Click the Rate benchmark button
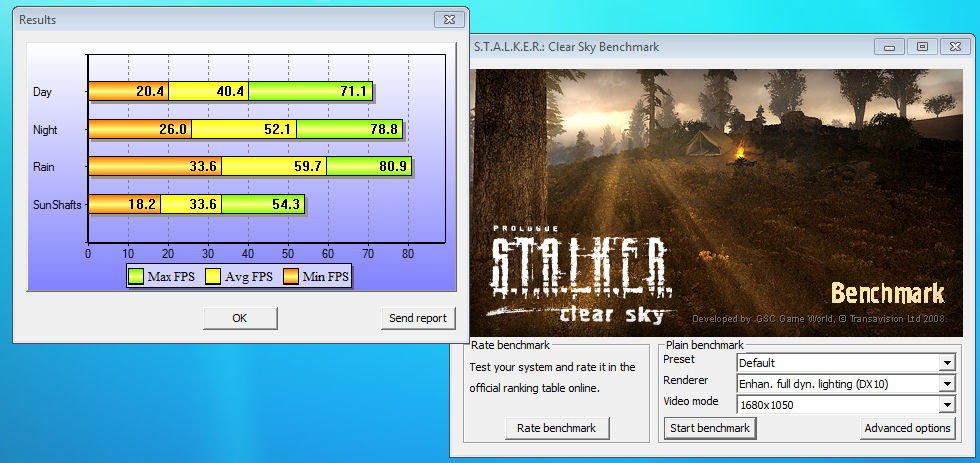This screenshot has width=980, height=463. [556, 428]
